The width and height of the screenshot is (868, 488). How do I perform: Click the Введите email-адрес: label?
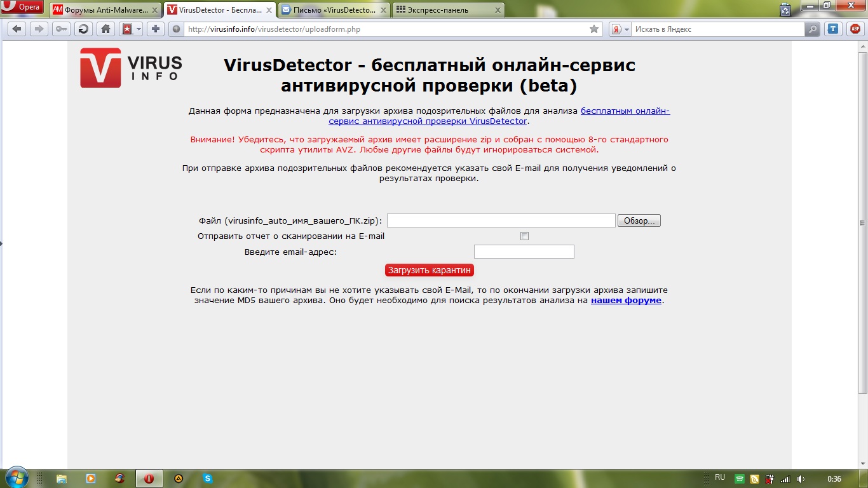tap(290, 252)
